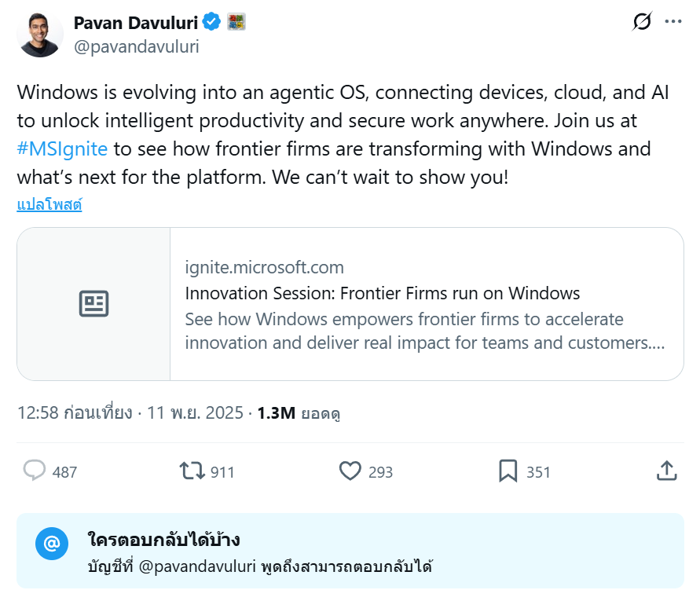
Task: Click Pavan Davuluri's profile picture
Action: point(40,35)
